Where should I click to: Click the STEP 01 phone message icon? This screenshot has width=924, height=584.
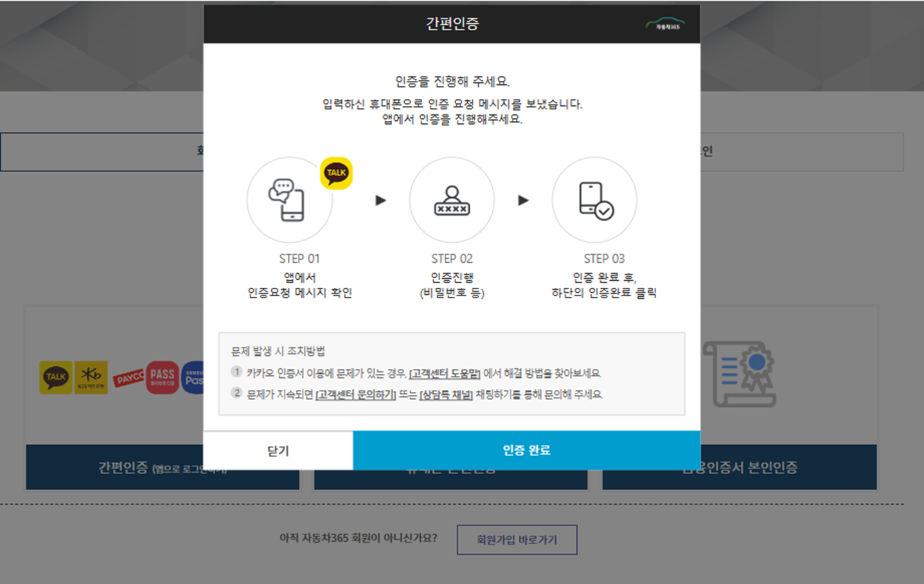pyautogui.click(x=287, y=200)
